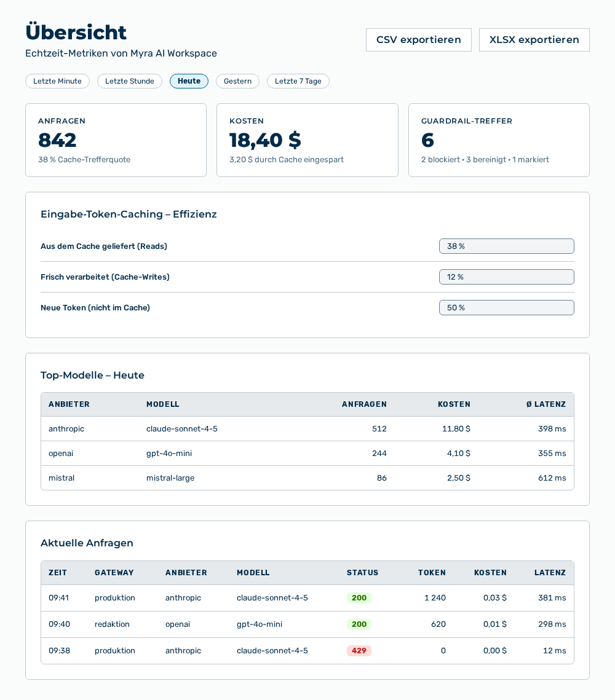Choose the Gestern time filter
This screenshot has width=615, height=700.
tap(237, 81)
